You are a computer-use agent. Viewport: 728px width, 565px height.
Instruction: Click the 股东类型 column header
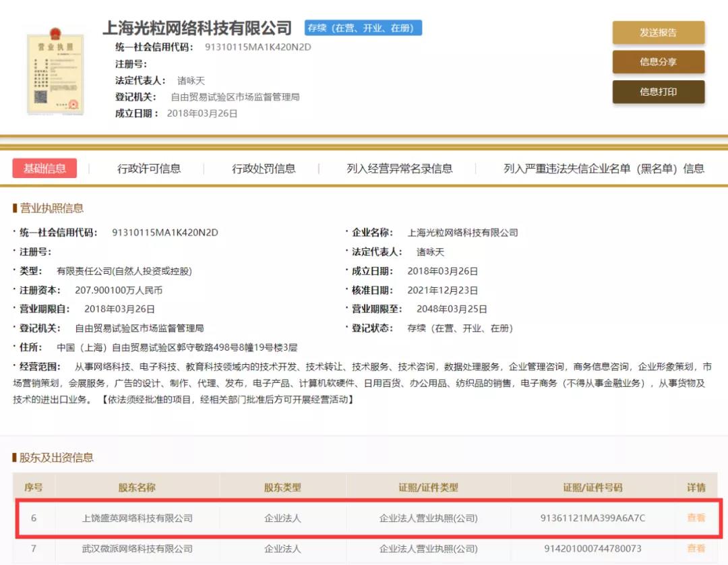coord(282,487)
